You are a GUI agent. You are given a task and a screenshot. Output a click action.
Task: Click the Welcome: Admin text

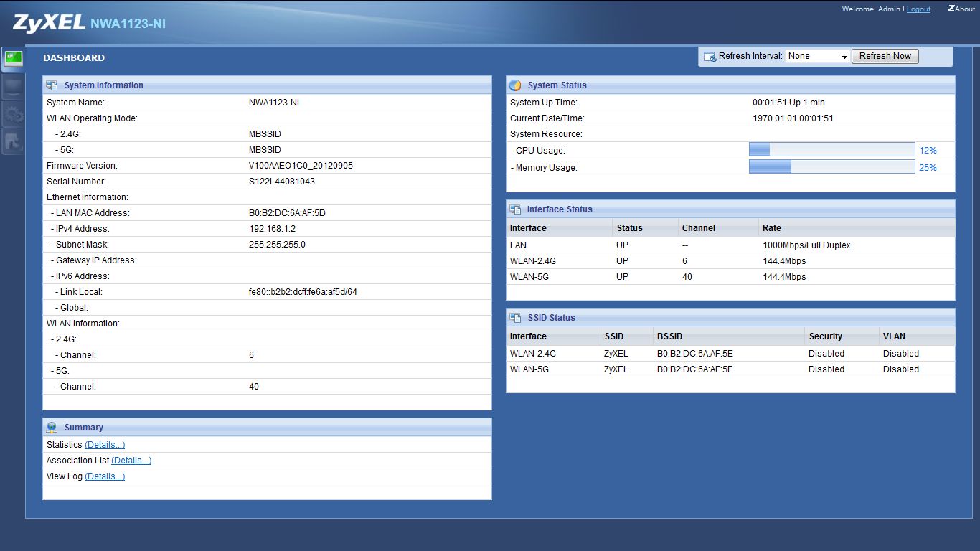(x=870, y=9)
